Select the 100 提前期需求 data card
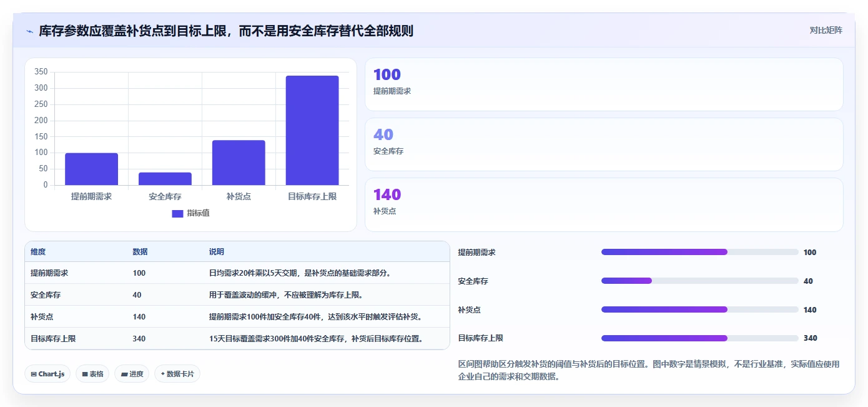This screenshot has width=868, height=407. click(604, 84)
